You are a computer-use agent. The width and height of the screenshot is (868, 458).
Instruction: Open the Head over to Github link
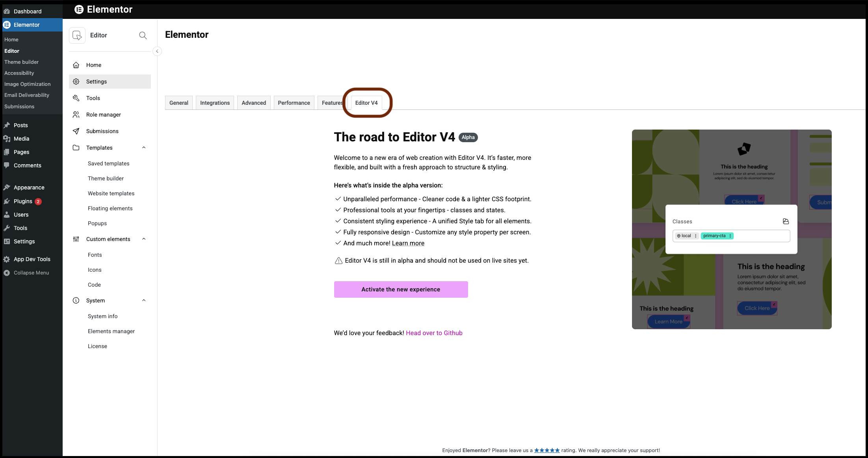click(x=434, y=333)
